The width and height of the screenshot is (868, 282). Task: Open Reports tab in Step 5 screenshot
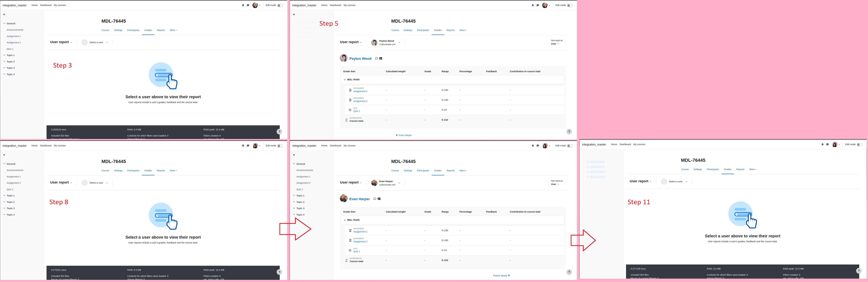tap(450, 30)
